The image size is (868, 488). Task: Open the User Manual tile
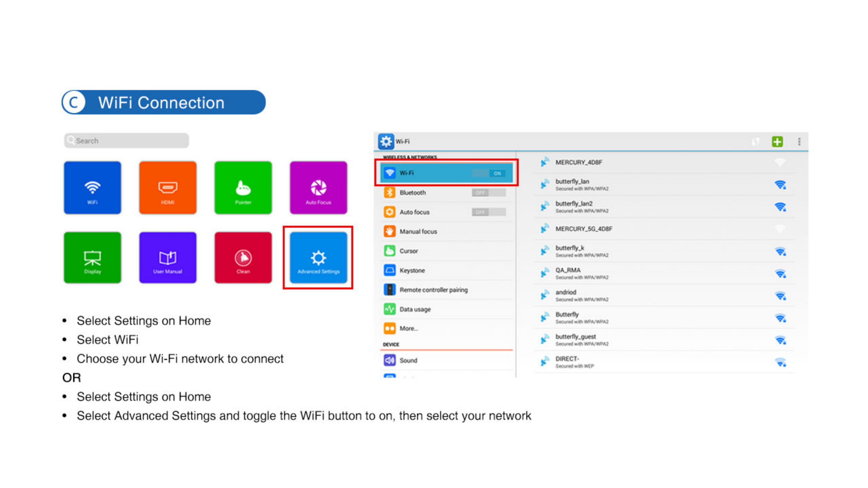point(167,258)
